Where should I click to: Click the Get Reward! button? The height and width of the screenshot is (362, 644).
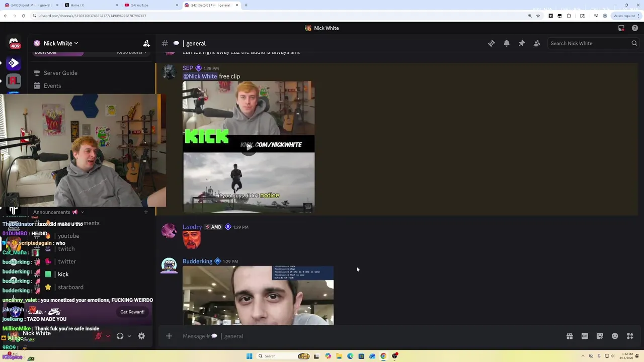click(x=132, y=312)
